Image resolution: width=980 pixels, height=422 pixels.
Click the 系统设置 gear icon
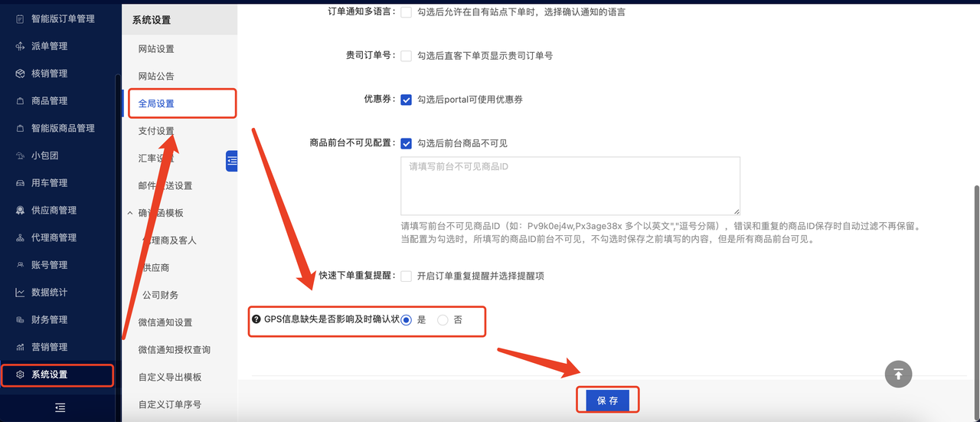[x=21, y=375]
